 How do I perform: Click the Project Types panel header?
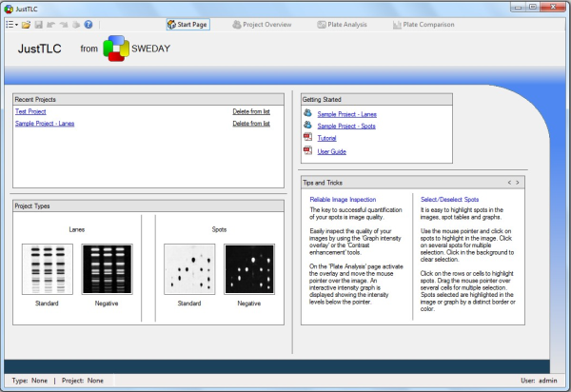coord(148,206)
